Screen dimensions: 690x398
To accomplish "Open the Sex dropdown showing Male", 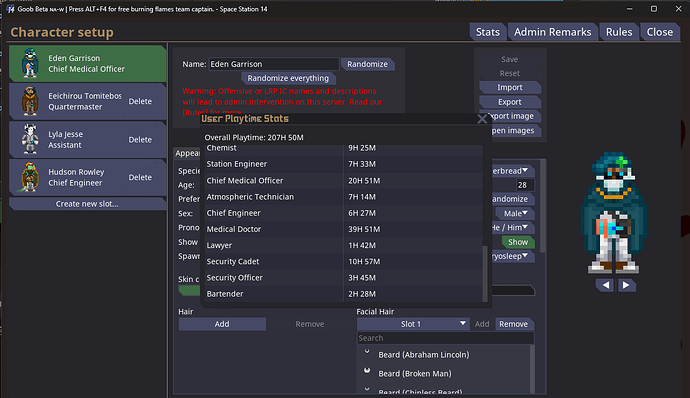I will (515, 214).
